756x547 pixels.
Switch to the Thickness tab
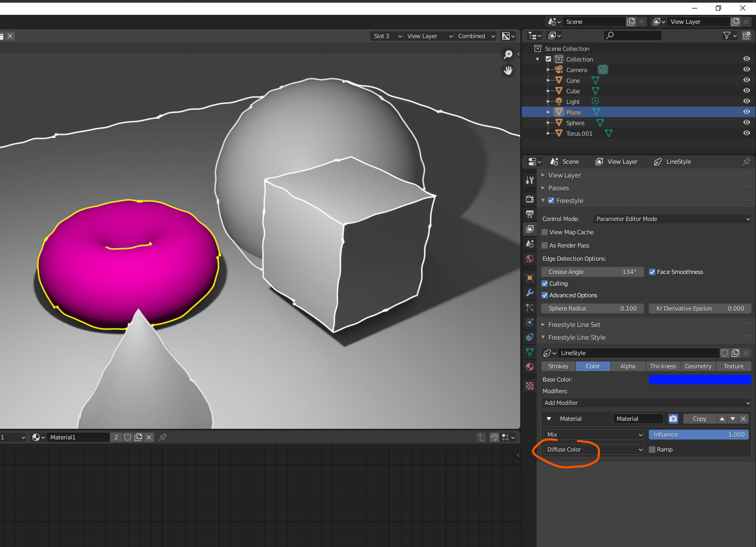pyautogui.click(x=663, y=366)
